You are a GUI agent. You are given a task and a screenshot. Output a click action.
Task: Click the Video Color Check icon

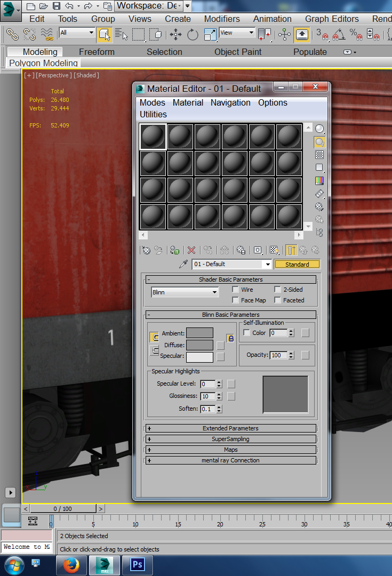[x=319, y=181]
